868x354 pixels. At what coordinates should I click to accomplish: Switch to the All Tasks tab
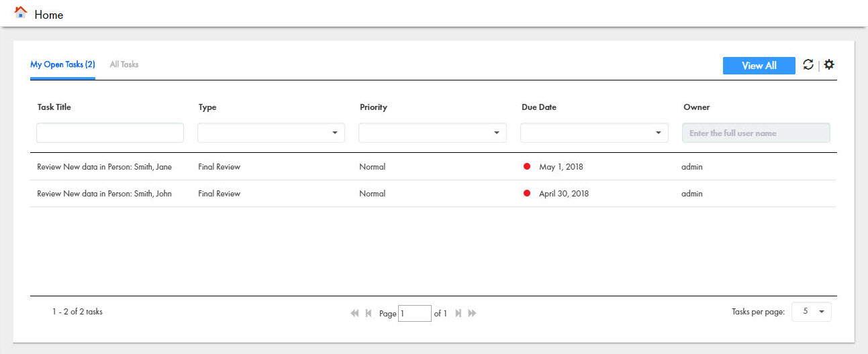(124, 64)
